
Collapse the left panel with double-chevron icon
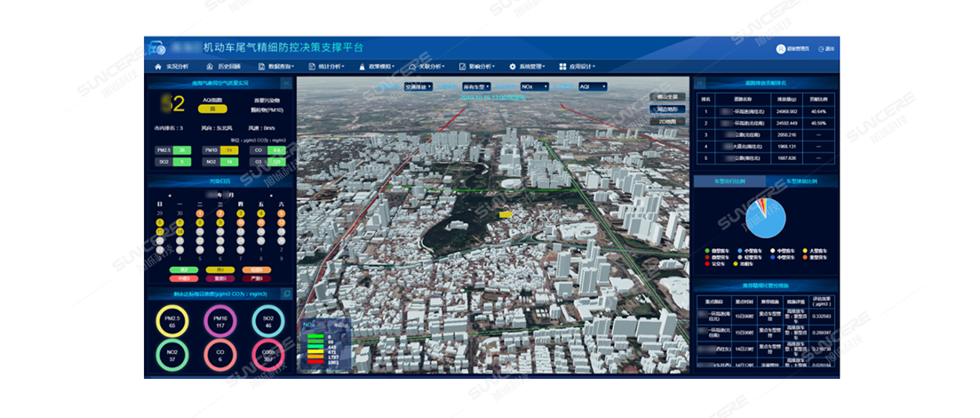tap(286, 83)
